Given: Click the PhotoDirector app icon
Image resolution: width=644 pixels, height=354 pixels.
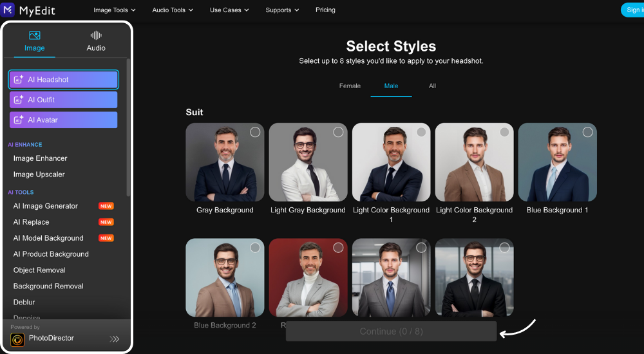Looking at the screenshot, I should 17,340.
